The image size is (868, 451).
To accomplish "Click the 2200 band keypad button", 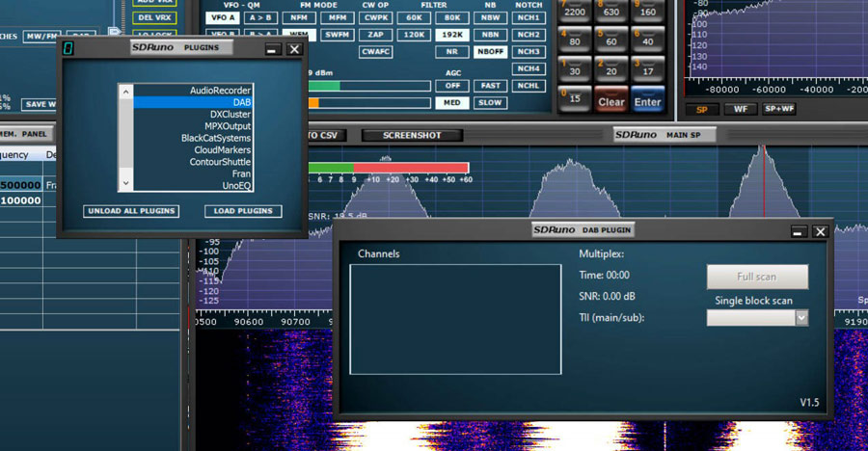I will (575, 11).
